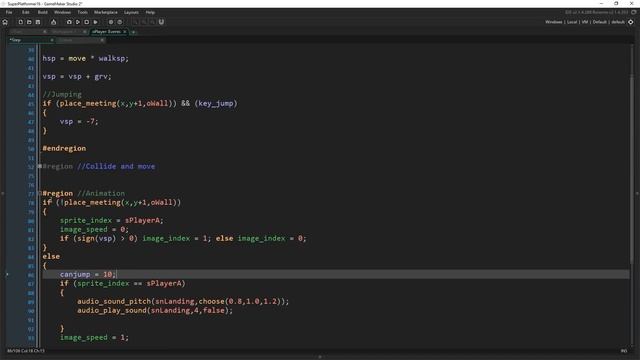
Task: Open the Edit menu
Action: [x=26, y=12]
